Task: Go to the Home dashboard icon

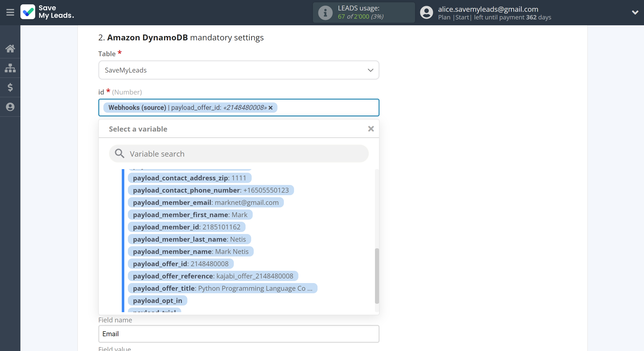Action: 10,49
